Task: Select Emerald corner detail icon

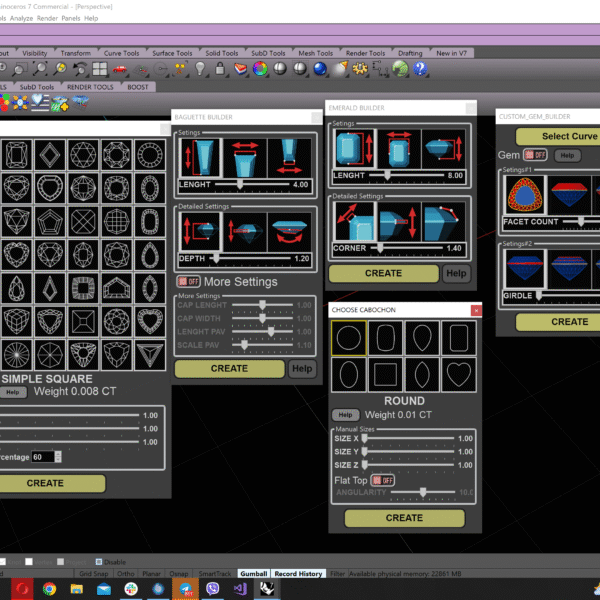Action: (x=354, y=221)
